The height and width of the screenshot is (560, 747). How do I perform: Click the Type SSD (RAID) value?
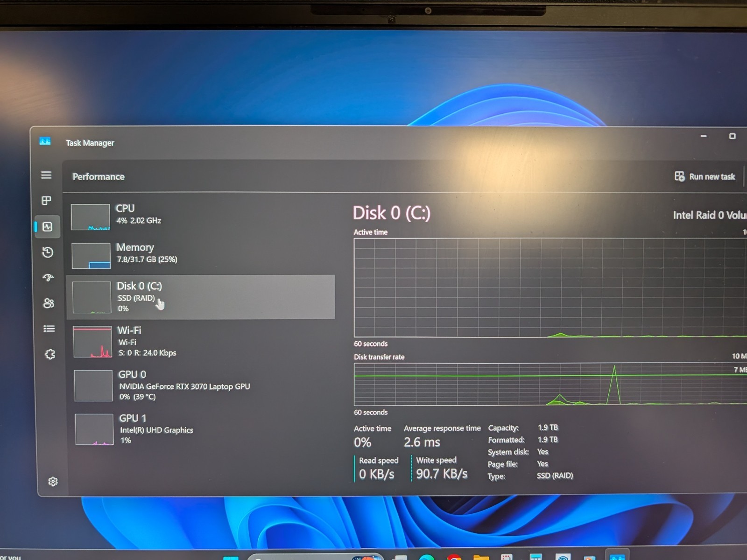(555, 476)
